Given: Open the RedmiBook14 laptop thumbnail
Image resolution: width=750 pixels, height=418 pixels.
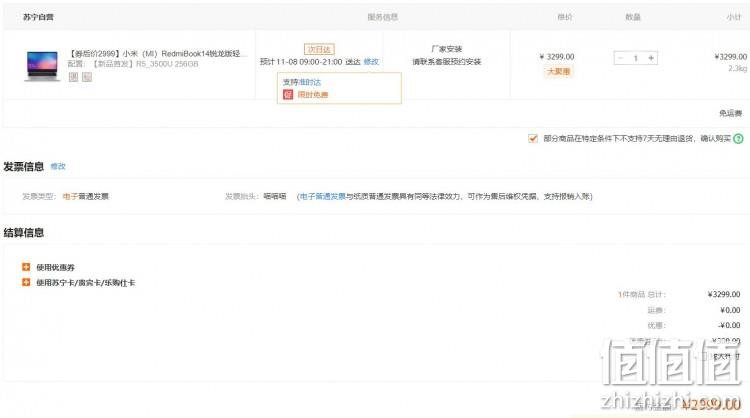Looking at the screenshot, I should click(x=43, y=66).
